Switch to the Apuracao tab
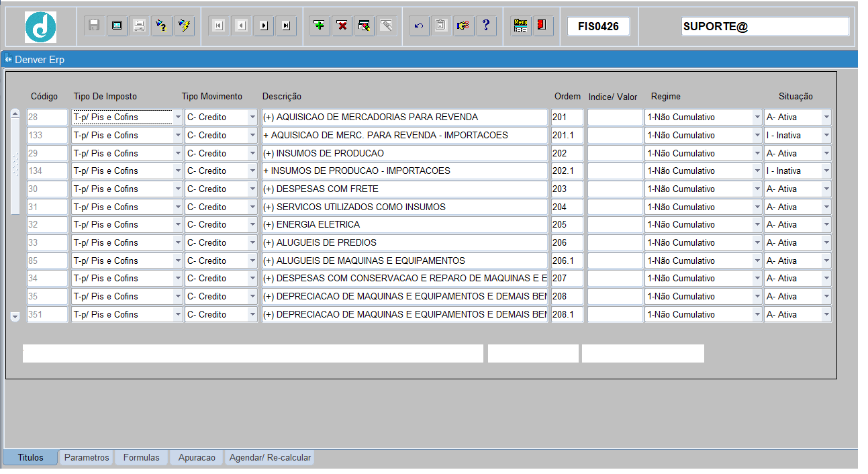Viewport: 868px width, 474px height. tap(197, 457)
